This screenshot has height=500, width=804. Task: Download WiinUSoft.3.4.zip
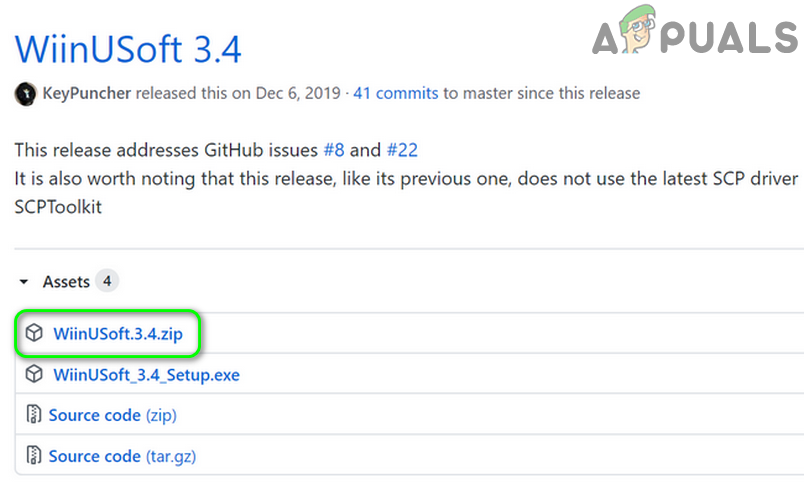coord(118,334)
